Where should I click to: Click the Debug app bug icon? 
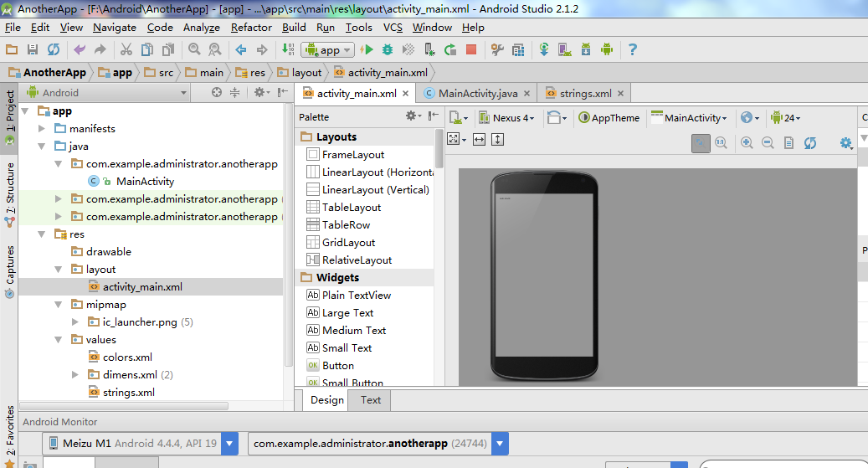(388, 50)
